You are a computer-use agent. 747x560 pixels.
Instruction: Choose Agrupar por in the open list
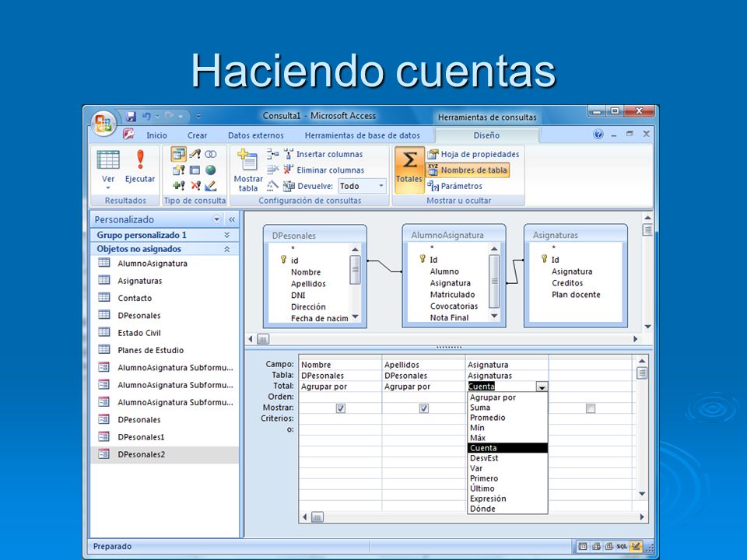(x=507, y=397)
